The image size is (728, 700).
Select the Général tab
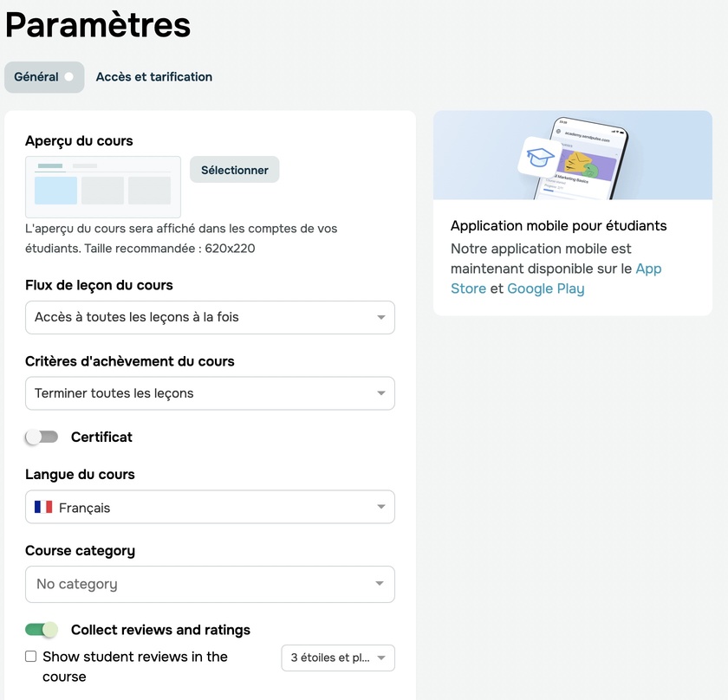pos(38,77)
